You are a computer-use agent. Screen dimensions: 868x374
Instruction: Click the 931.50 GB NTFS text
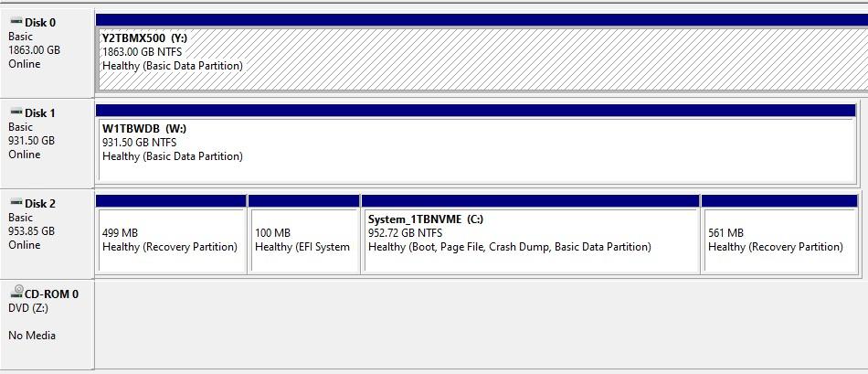point(140,143)
